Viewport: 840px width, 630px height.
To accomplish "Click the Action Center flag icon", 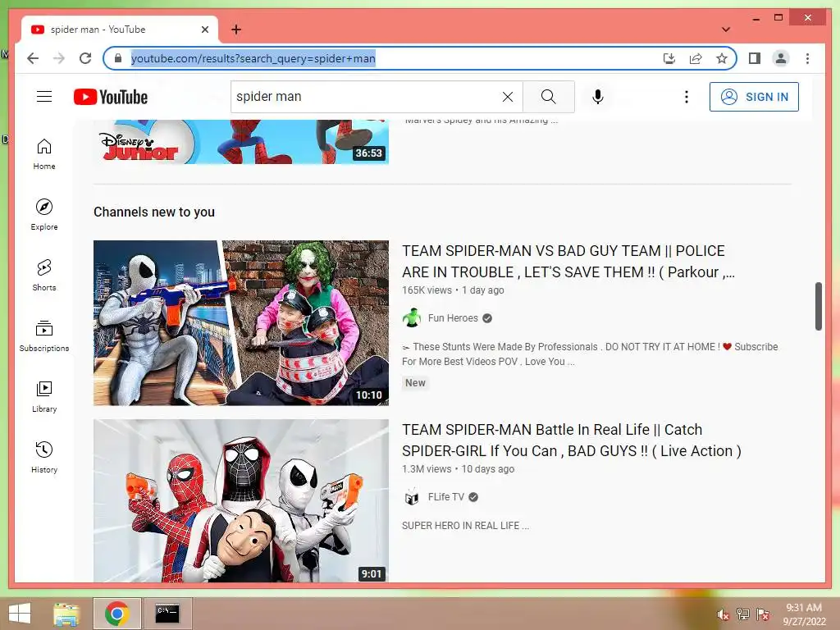I will (x=762, y=614).
